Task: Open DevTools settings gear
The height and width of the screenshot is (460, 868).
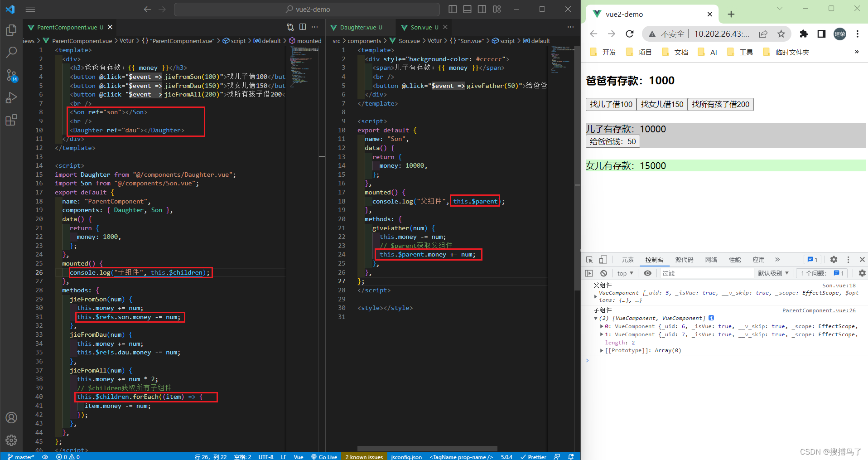Action: 834,260
